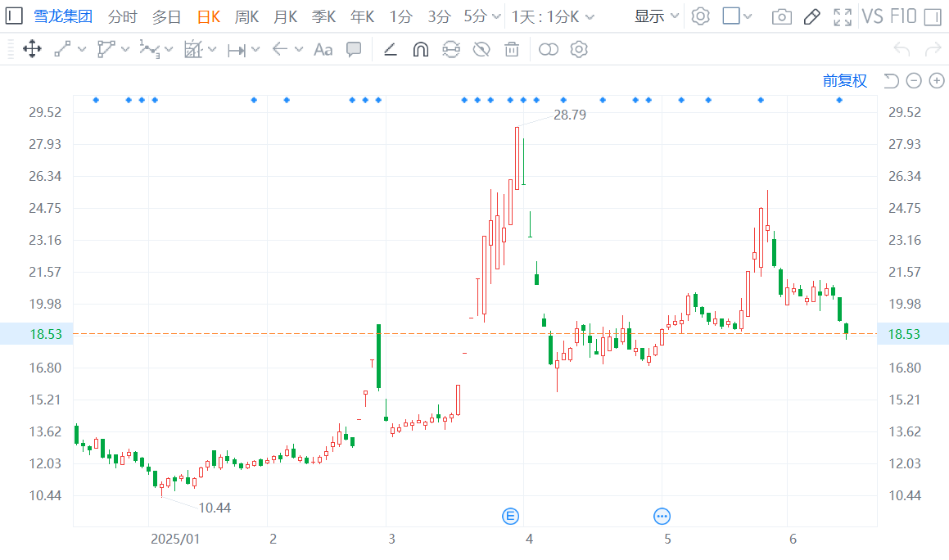
Task: Undo the last drawing action
Action: (902, 50)
